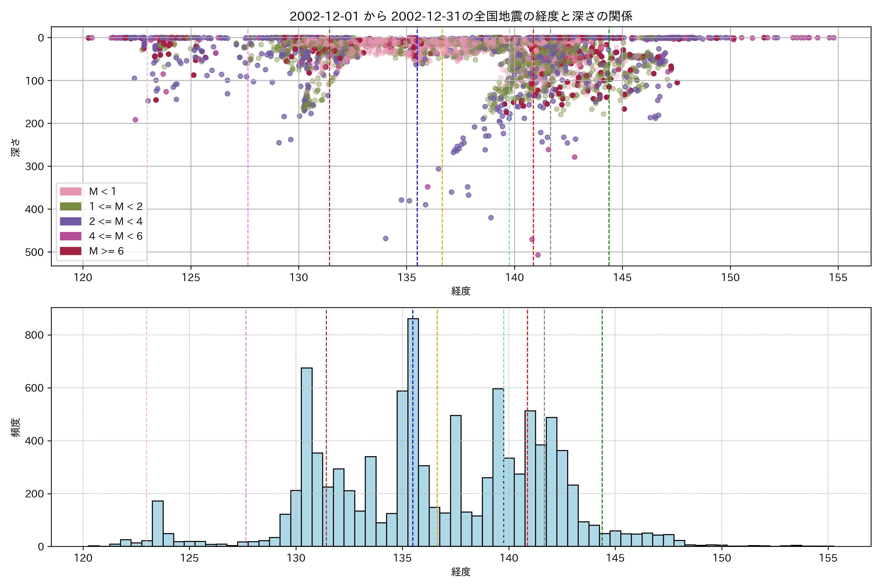Click the 200 tick label on the frequency axis
882x588 pixels.
35,494
